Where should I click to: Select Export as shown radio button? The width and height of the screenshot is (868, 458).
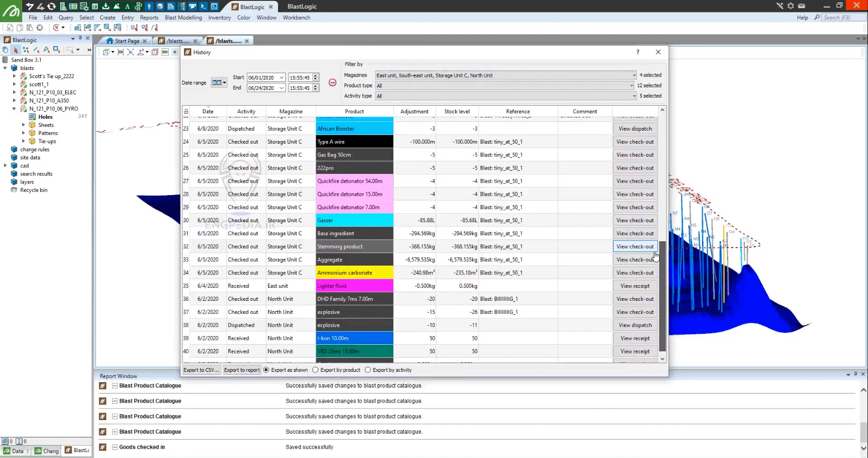(x=266, y=370)
